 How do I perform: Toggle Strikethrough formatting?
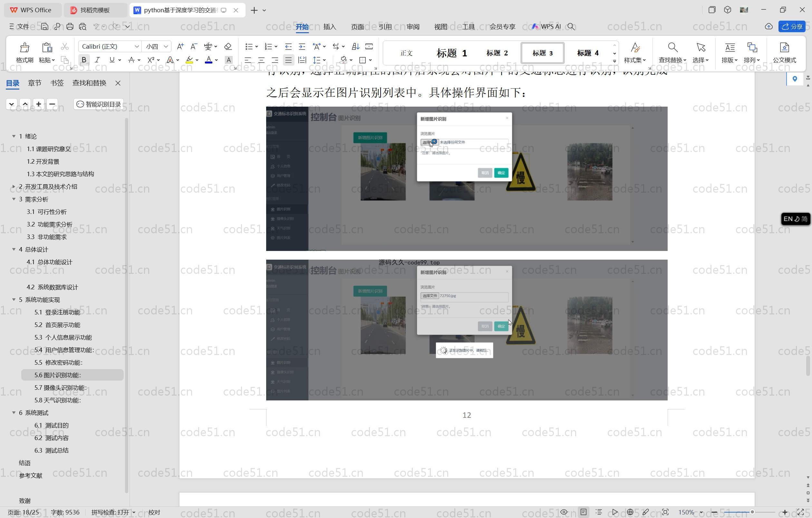tap(131, 60)
